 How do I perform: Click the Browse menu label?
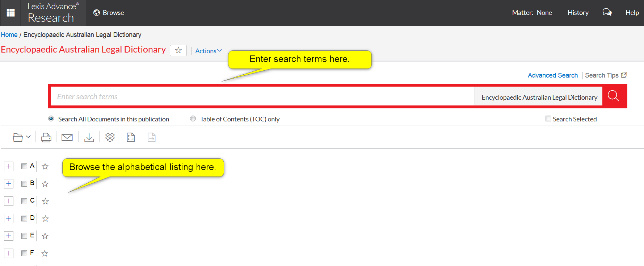tap(113, 13)
